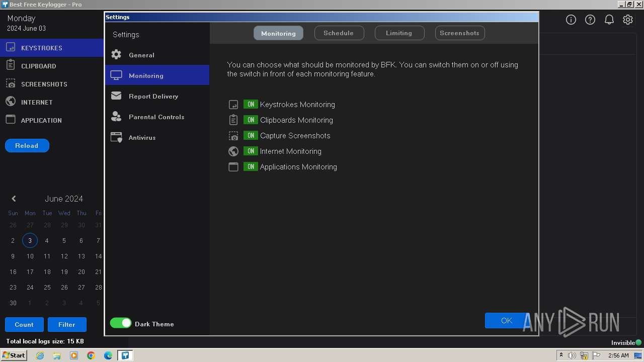Select Application in the left sidebar
Image resolution: width=644 pixels, height=362 pixels.
click(52, 120)
